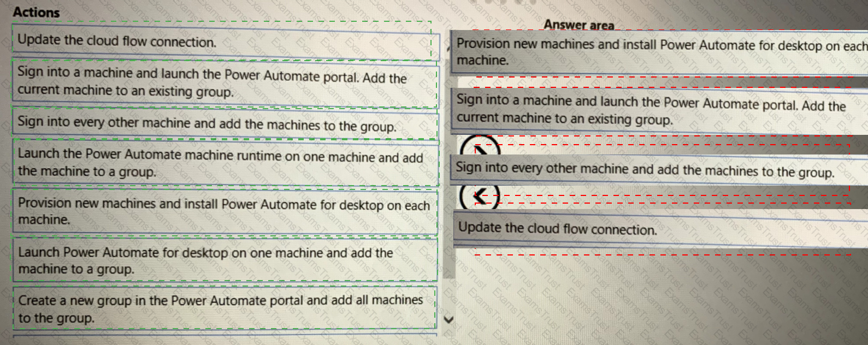
Task: Click scroll-down chevron of Actions list
Action: click(449, 319)
